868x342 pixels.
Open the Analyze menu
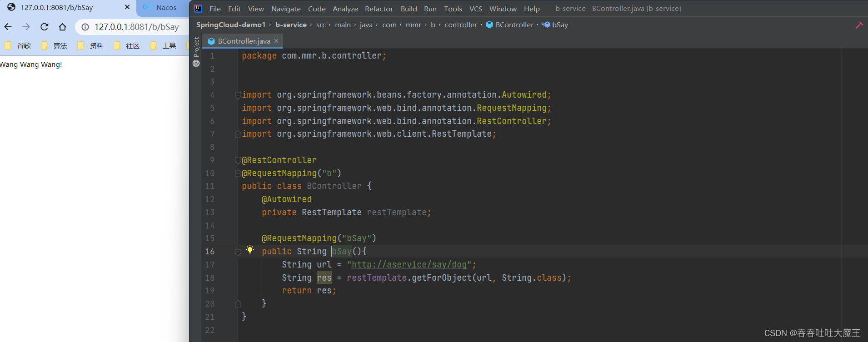point(345,9)
